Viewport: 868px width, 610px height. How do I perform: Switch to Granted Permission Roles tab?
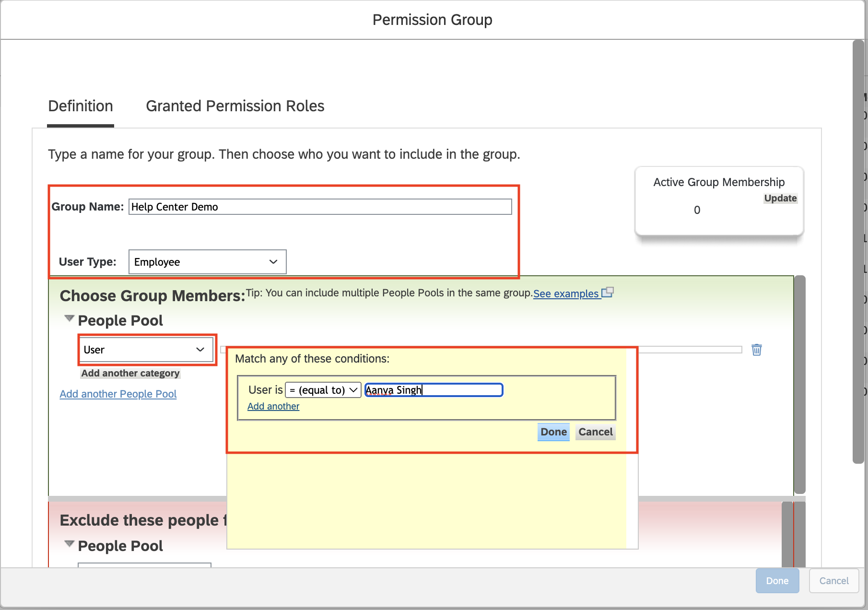coord(235,106)
